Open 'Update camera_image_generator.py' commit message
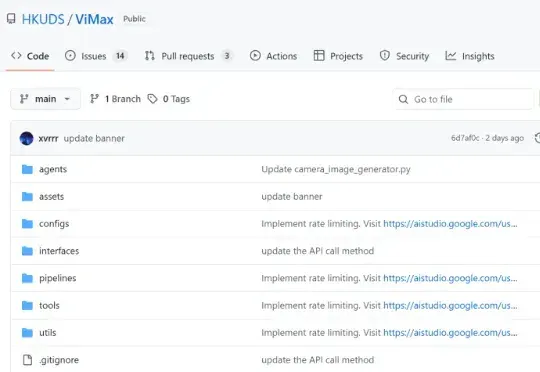This screenshot has height=372, width=540. [x=336, y=169]
